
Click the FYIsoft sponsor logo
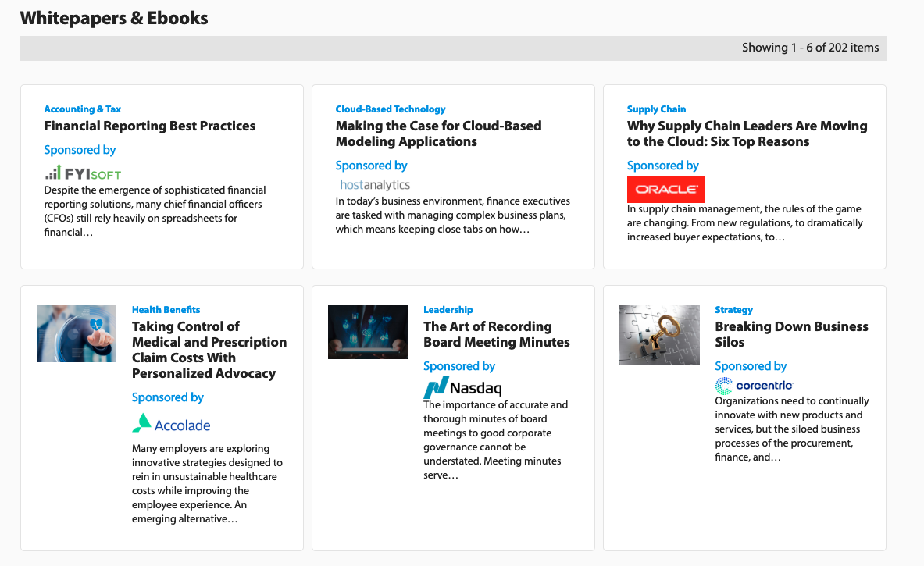(x=83, y=173)
